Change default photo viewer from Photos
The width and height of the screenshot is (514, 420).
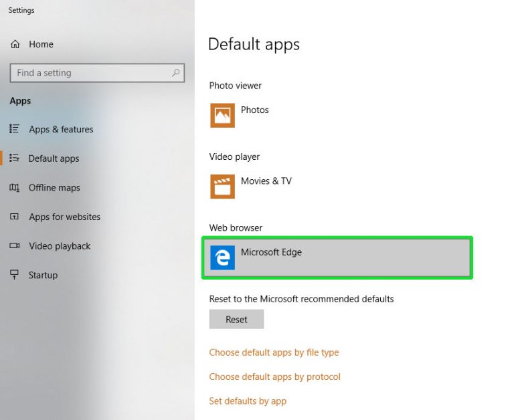(x=255, y=110)
